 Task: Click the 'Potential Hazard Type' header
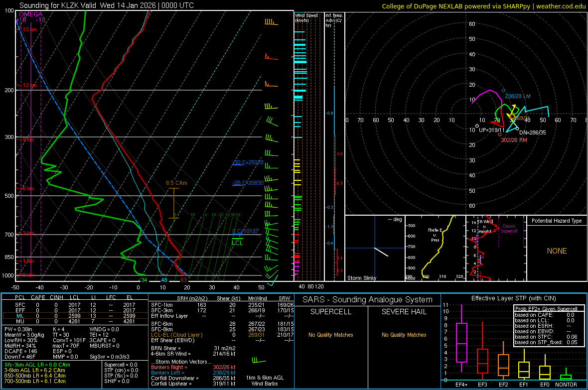click(x=557, y=221)
